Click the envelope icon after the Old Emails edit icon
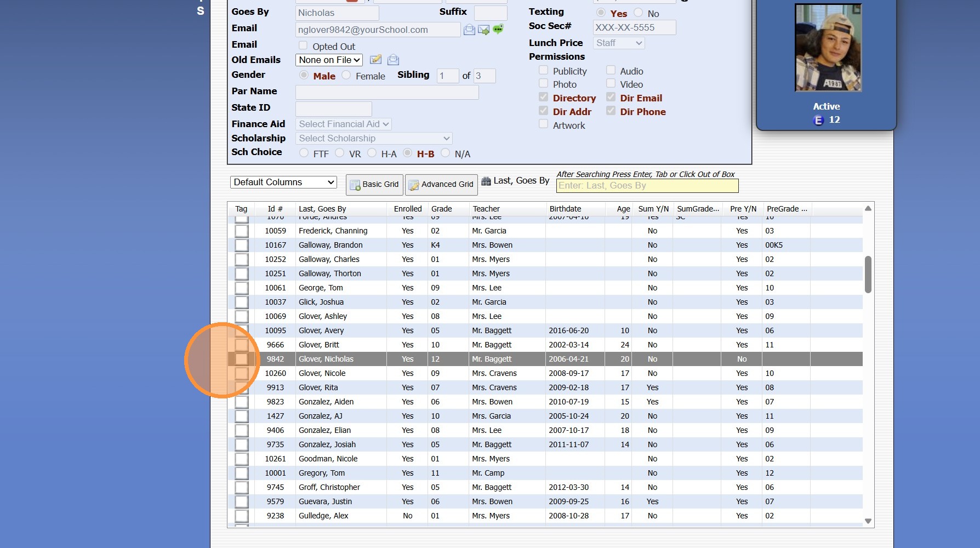This screenshot has width=980, height=548. pos(393,60)
